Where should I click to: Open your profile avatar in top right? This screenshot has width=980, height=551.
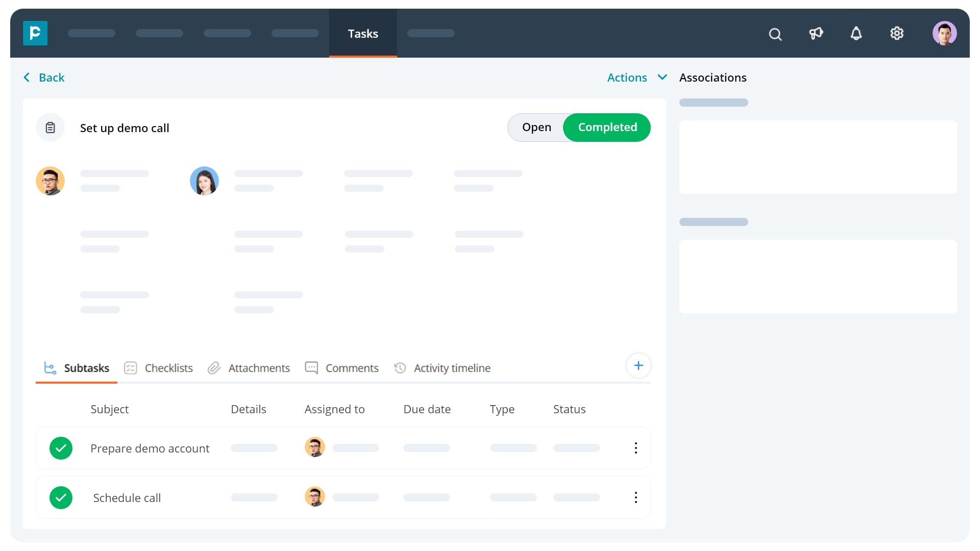pos(945,33)
